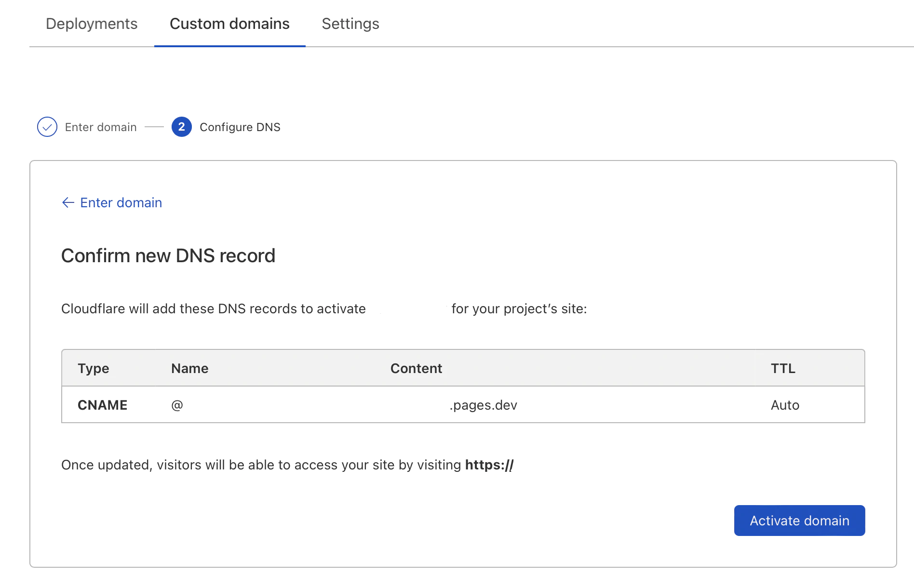The image size is (914, 588).
Task: Select the CNAME record type cell
Action: [x=103, y=405]
